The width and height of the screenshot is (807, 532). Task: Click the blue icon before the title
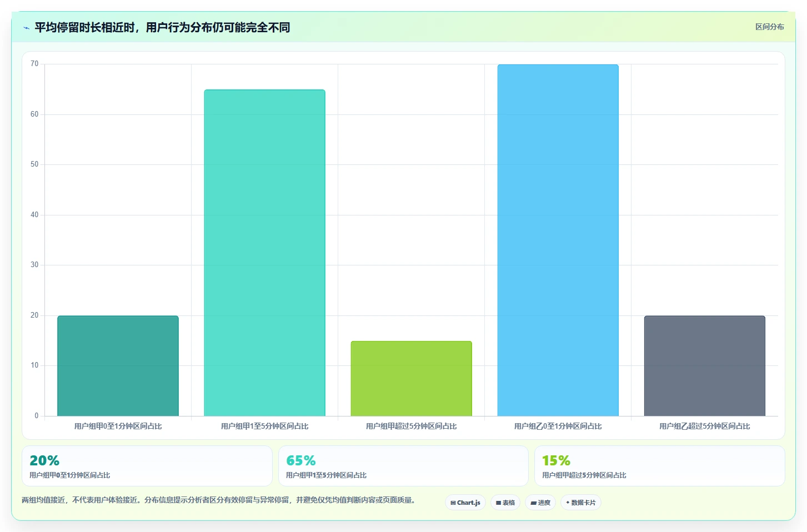pyautogui.click(x=26, y=28)
